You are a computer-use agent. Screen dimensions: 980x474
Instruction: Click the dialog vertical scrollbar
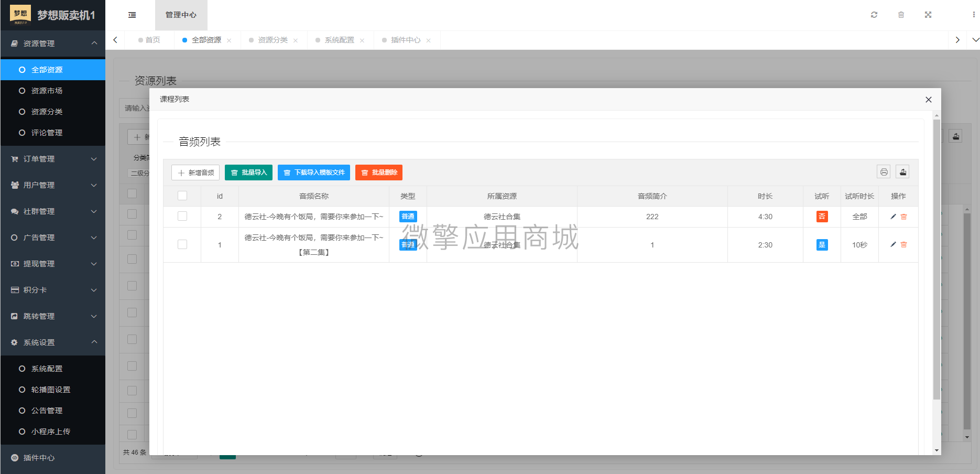[937, 260]
